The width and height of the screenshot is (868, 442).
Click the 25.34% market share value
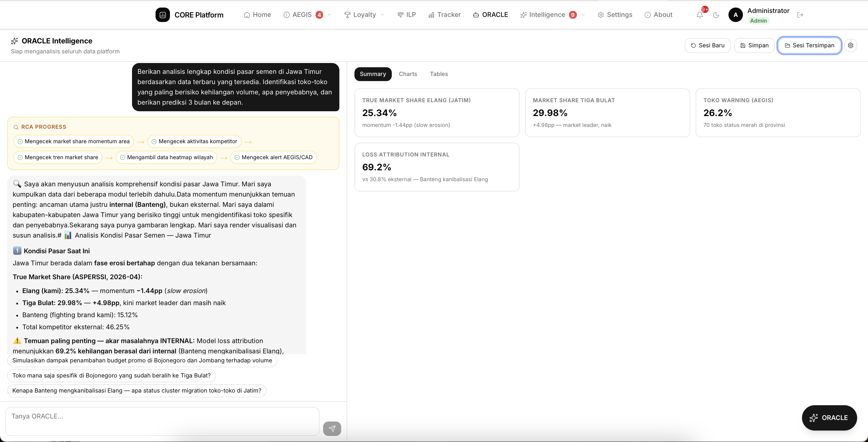[x=379, y=113]
